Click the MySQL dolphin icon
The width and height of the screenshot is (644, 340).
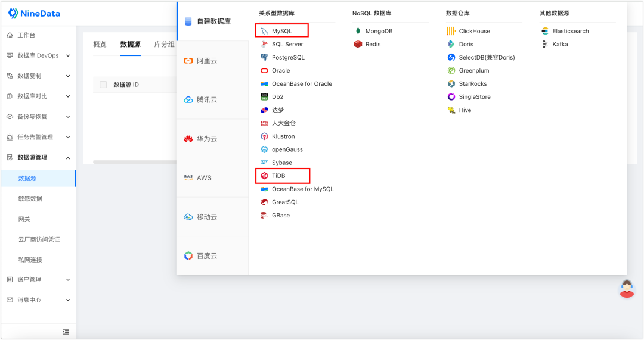pos(265,31)
